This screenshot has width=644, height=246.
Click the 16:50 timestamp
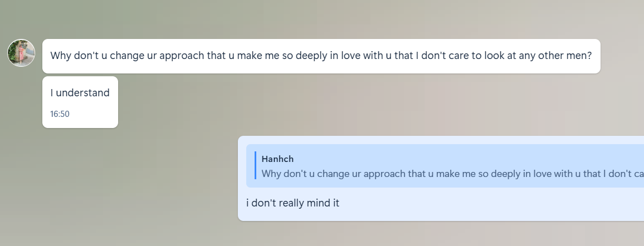(x=60, y=114)
